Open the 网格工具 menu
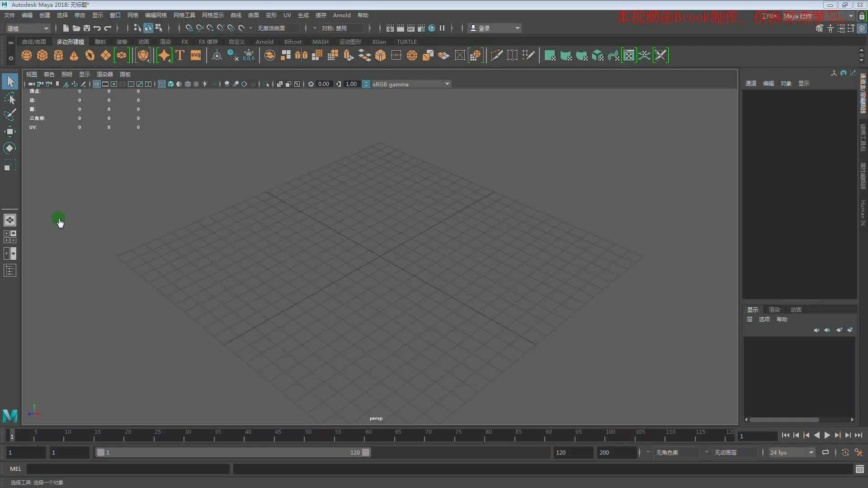Screen dimensions: 868x488 [x=184, y=15]
